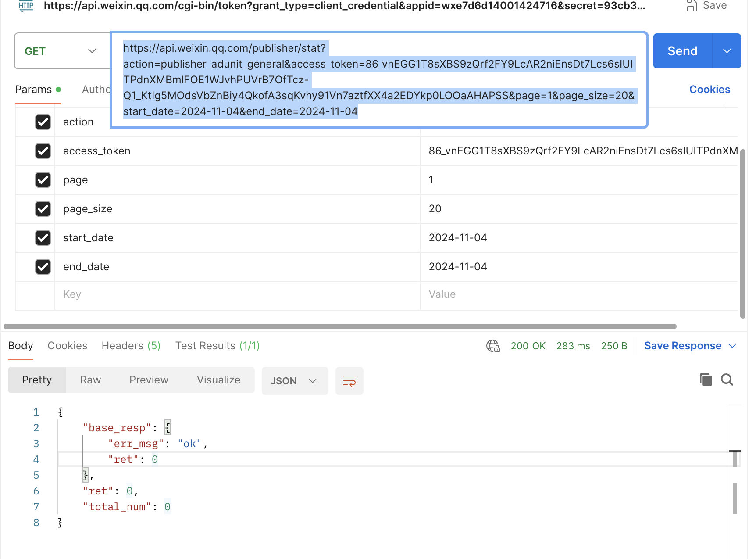Uncheck the end_date parameter checkbox
The image size is (756, 559).
pyautogui.click(x=43, y=267)
